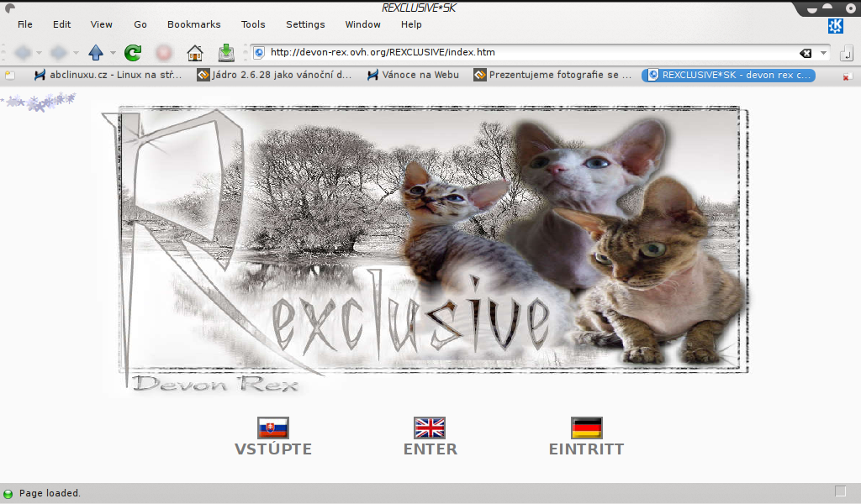Open the File menu
This screenshot has height=504, width=861.
coord(25,24)
